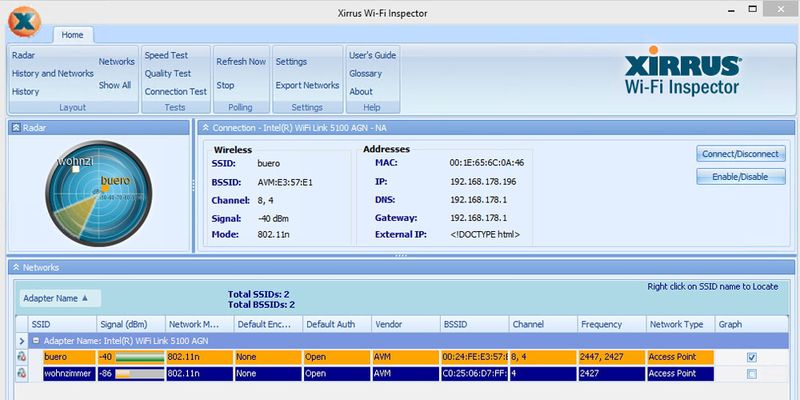Sort by Vendor column header
This screenshot has height=400, width=800.
point(406,324)
